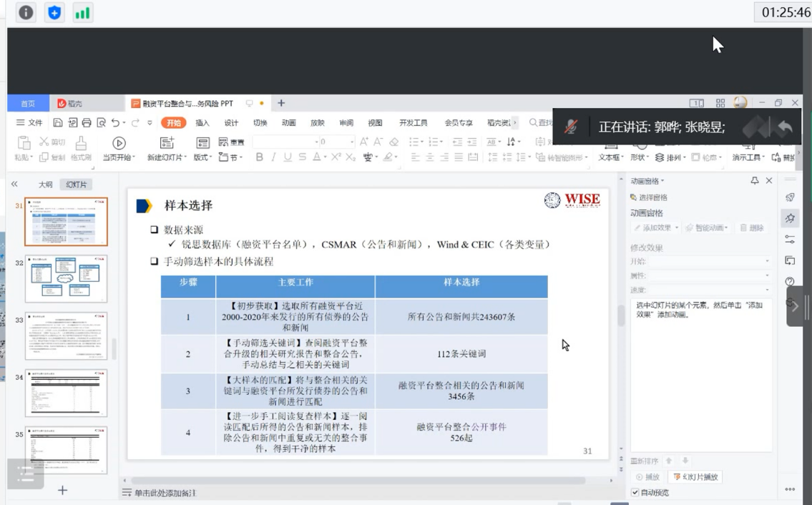Click the Save icon in quick toolbar
This screenshot has height=505, width=812.
coord(58,123)
